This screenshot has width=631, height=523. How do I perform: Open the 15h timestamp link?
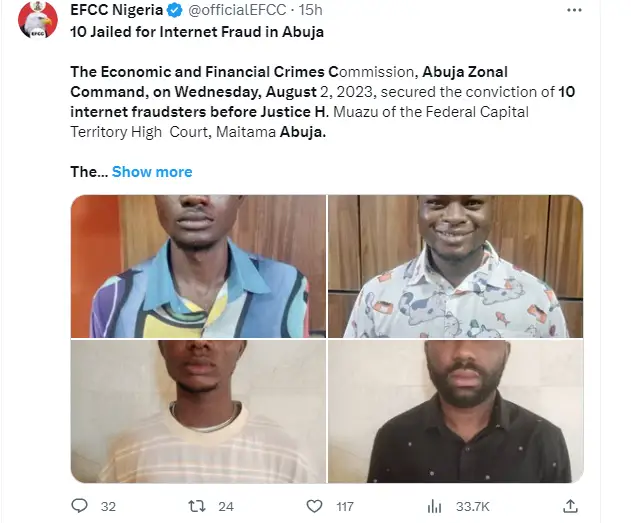tap(311, 12)
